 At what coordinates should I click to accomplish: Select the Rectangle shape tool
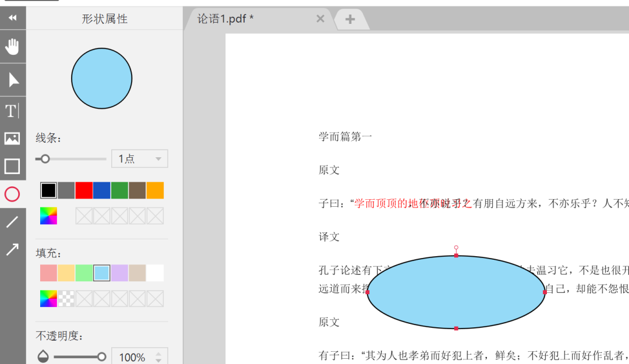(x=12, y=166)
